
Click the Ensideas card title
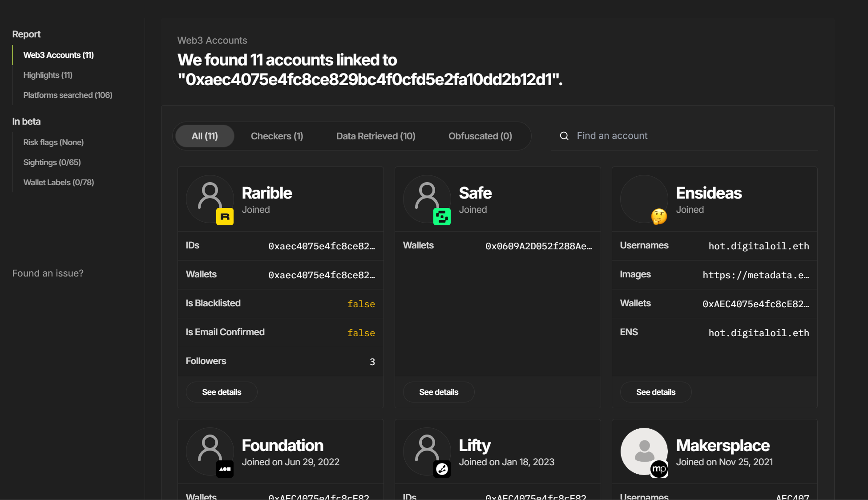click(x=709, y=193)
